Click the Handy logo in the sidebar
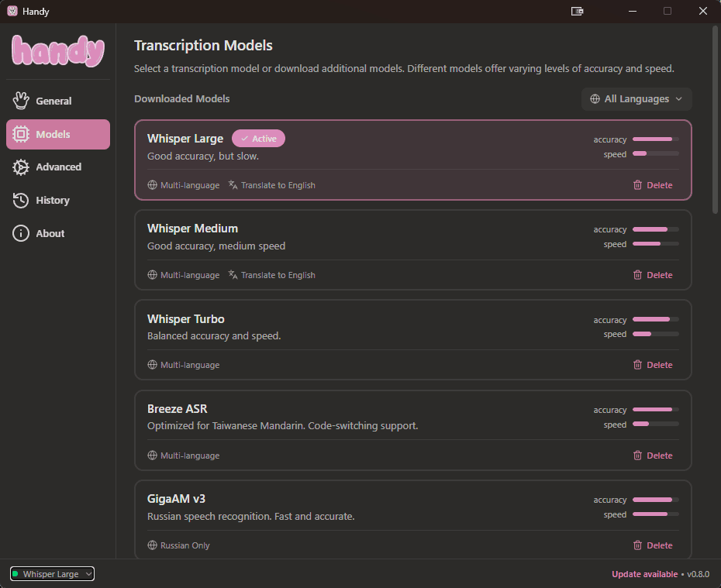721x588 pixels. tap(58, 51)
